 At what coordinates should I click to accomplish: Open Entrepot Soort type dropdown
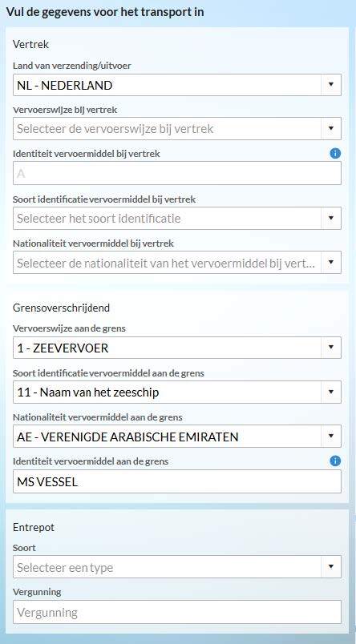(176, 567)
